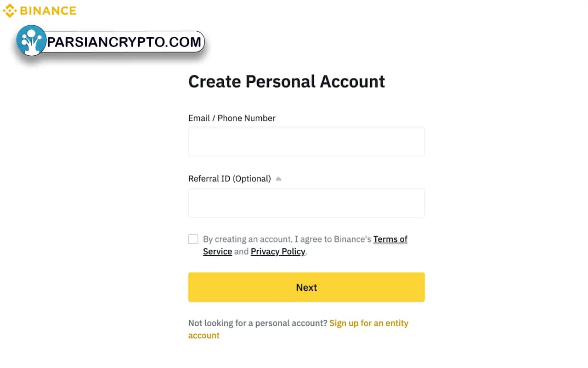The width and height of the screenshot is (588, 368).
Task: Click the 'By creating an account' agreement text
Action: point(248,239)
